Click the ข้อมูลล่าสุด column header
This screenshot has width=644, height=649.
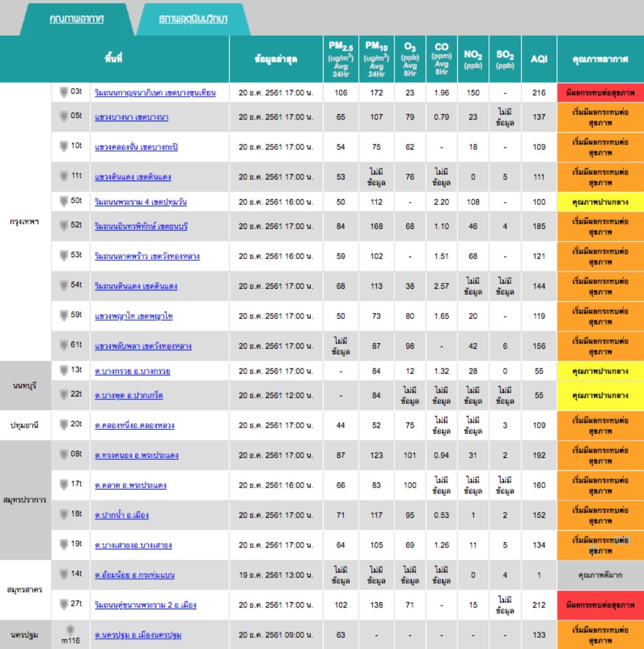click(x=276, y=59)
